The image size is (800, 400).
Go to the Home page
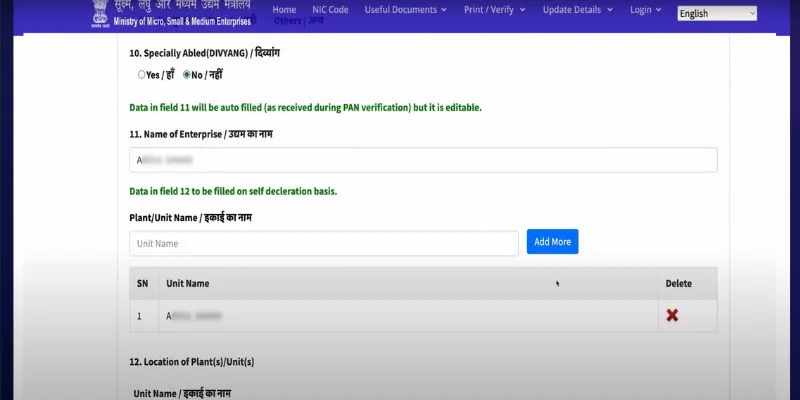point(284,10)
